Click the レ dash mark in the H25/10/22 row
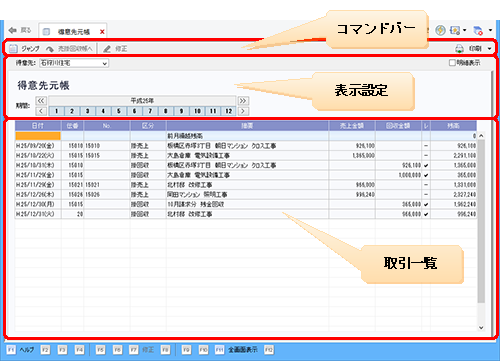 pos(426,156)
